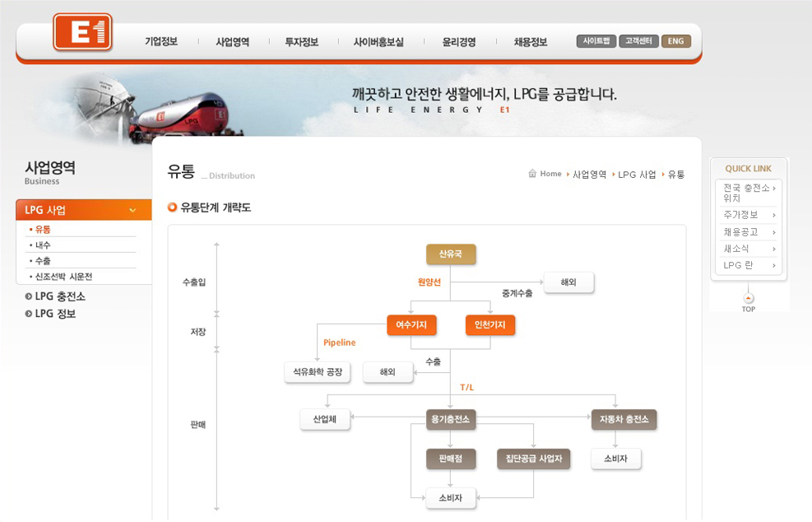Screen dimensions: 812x522
Task: Click the LPG 사업 breadcrumb link
Action: coord(637,175)
